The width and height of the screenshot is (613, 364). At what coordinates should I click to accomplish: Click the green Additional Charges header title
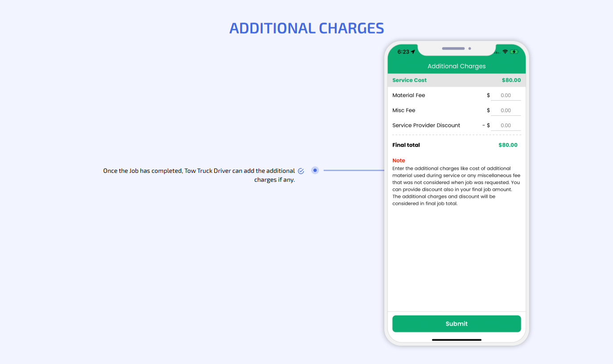(456, 66)
